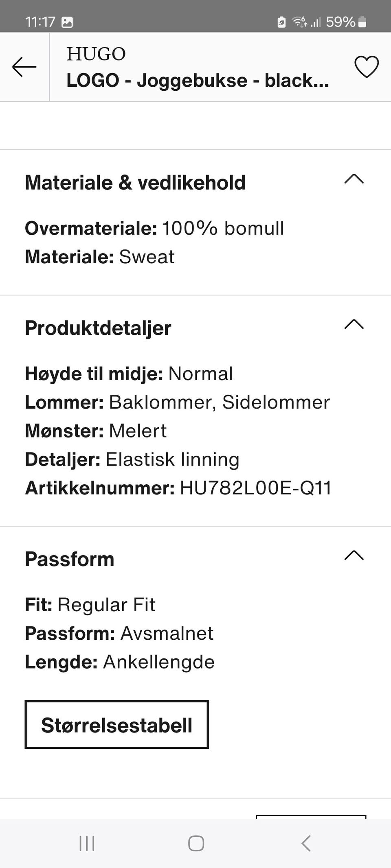Tap the Passform section heading text
The height and width of the screenshot is (868, 391).
coord(70,559)
